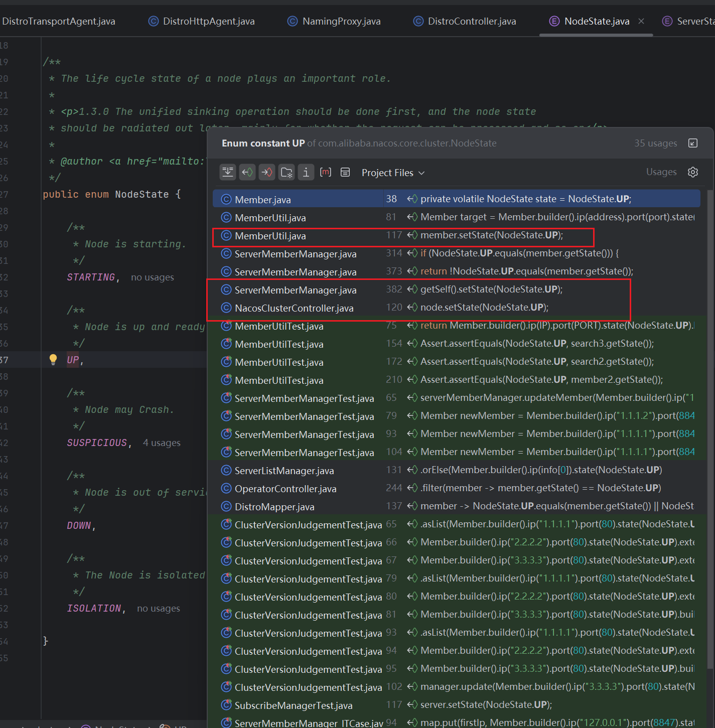Show the '4 usages' hint for SUSPICIOUS
This screenshot has width=715, height=728.
coord(162,443)
